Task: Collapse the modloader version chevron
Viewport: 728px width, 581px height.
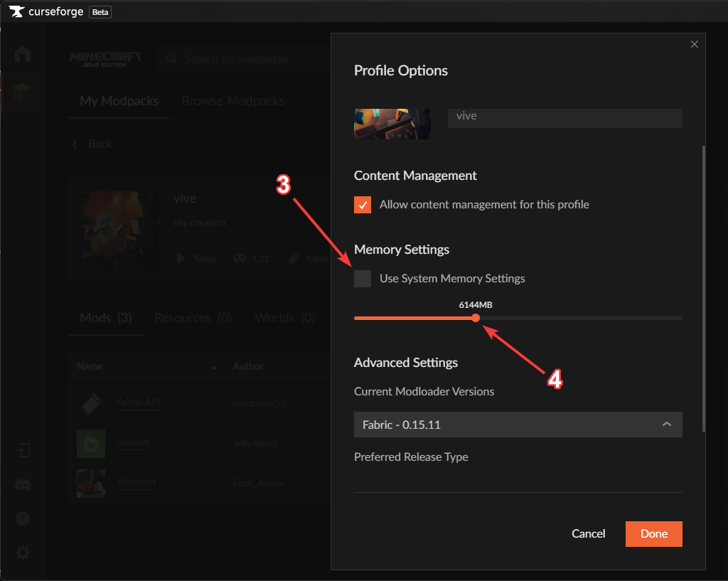Action: pyautogui.click(x=667, y=424)
